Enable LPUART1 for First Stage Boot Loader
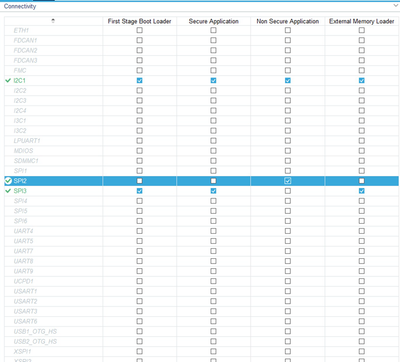400x362 pixels. click(x=139, y=141)
